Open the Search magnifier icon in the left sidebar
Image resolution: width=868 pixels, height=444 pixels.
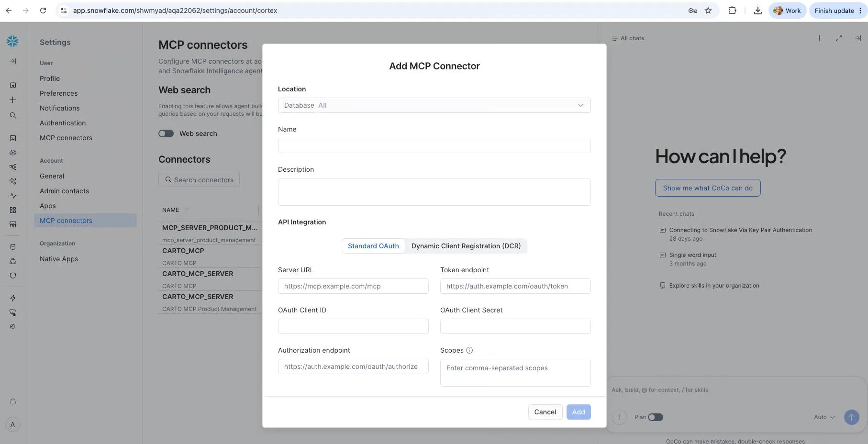click(x=13, y=115)
